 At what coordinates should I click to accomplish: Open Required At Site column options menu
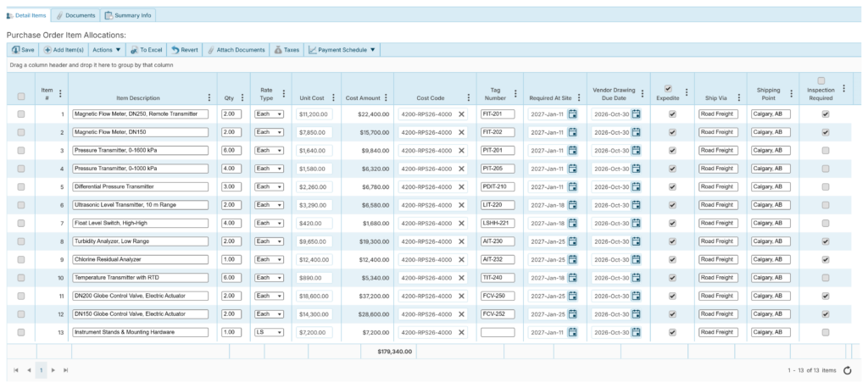coord(578,98)
